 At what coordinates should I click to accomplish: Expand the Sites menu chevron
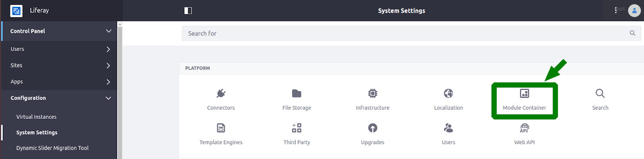pyautogui.click(x=108, y=65)
